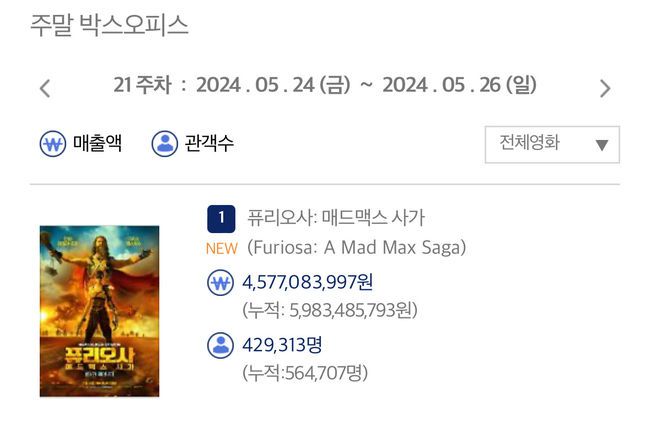The width and height of the screenshot is (650, 432).
Task: Open the 전체영화 dropdown
Action: click(552, 144)
